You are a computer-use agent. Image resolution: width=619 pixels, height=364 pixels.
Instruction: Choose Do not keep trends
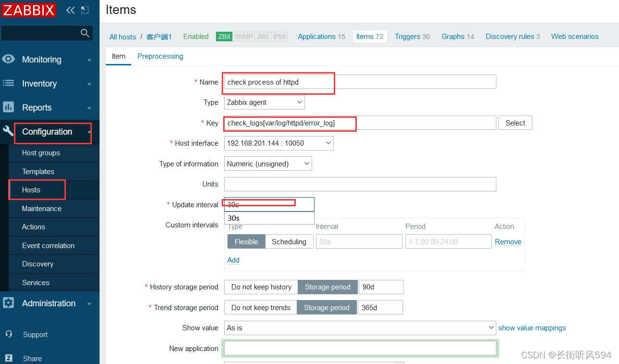click(x=261, y=307)
